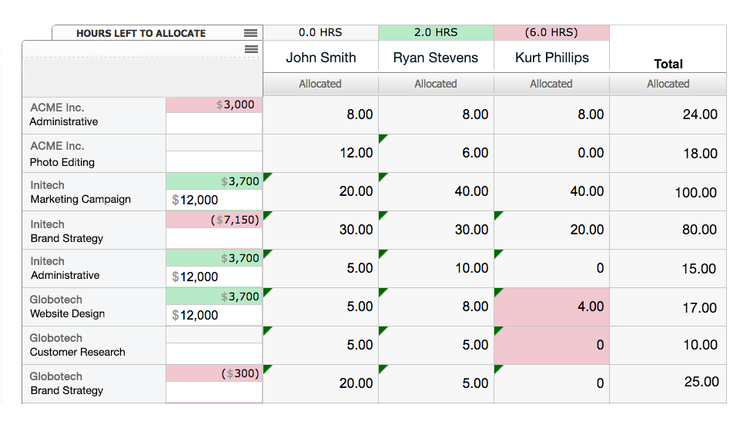
Task: Click the Total column header
Action: [x=667, y=63]
